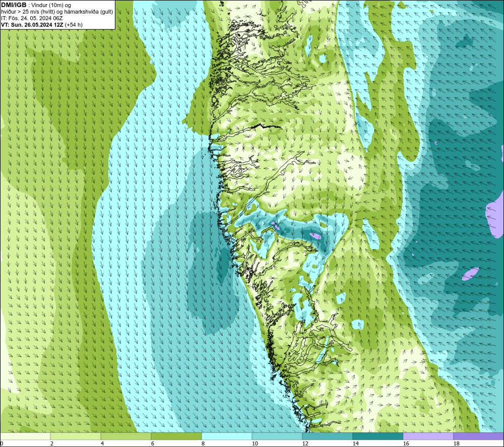The height and width of the screenshot is (447, 504).
Task: Click the 'hviður > 25 m/s' legend description line
Action: (57, 12)
